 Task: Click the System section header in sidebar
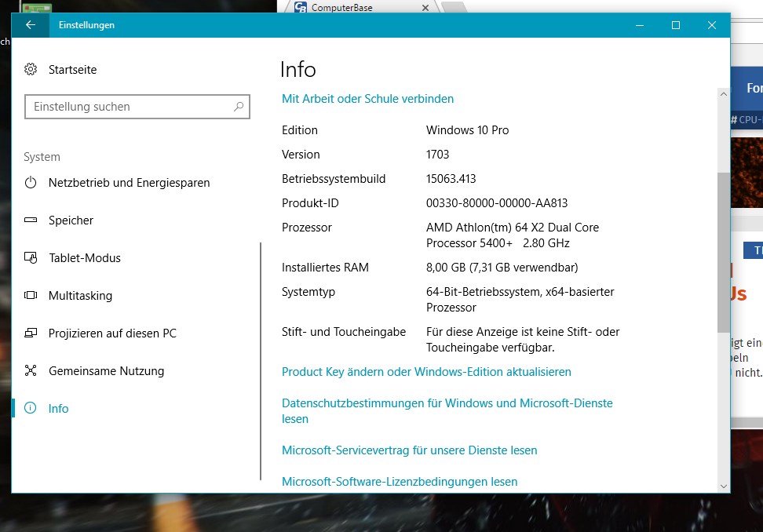coord(42,157)
